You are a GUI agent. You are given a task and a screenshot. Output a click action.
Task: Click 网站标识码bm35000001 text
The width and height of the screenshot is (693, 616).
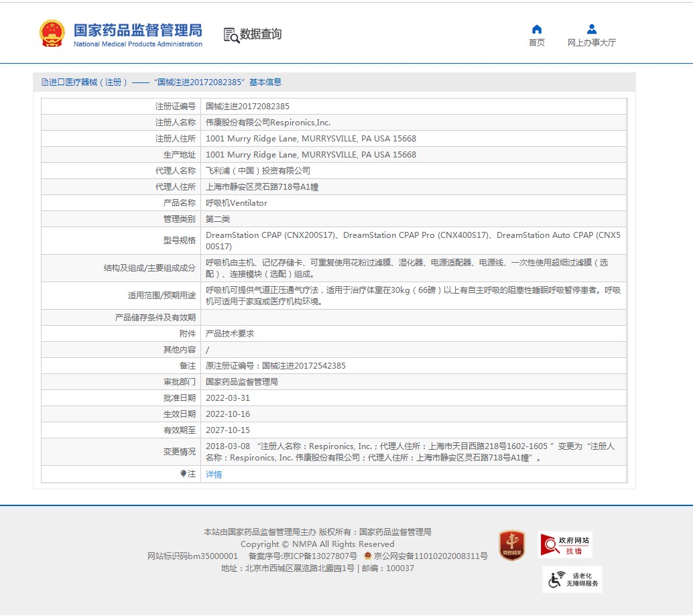pos(192,556)
